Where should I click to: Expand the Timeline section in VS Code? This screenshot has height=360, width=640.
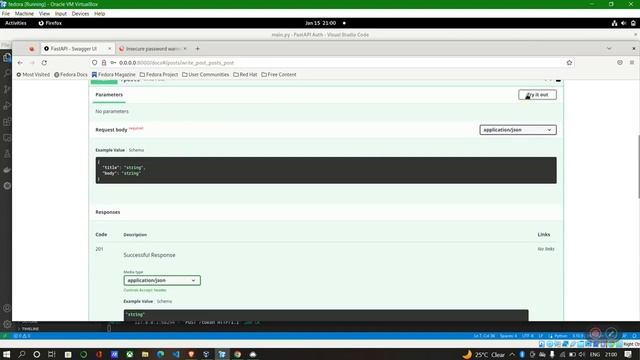pyautogui.click(x=30, y=329)
